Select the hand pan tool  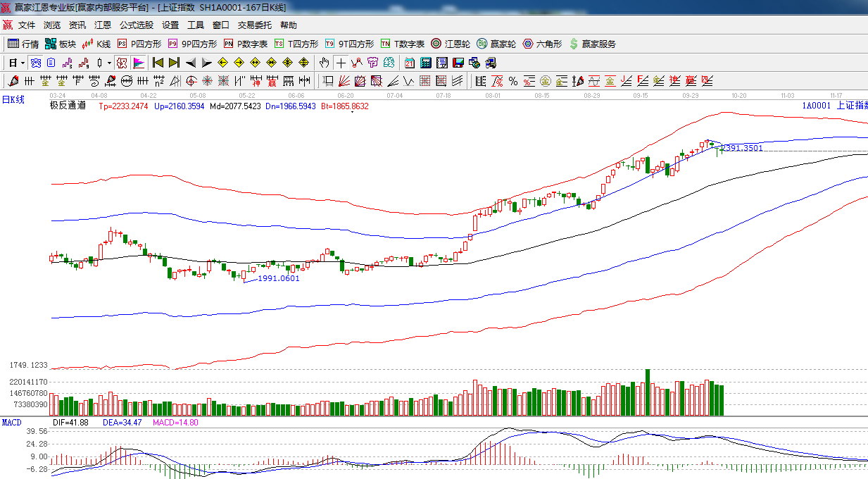[325, 63]
